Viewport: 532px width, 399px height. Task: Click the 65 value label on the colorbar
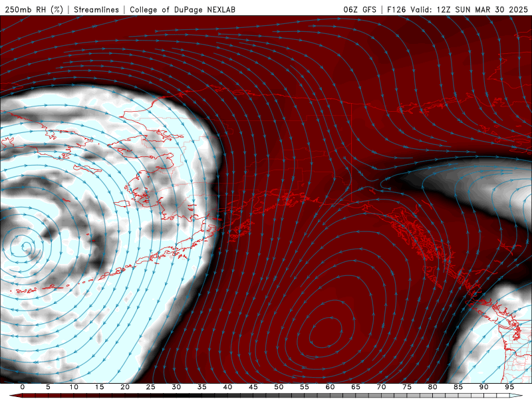356,387
